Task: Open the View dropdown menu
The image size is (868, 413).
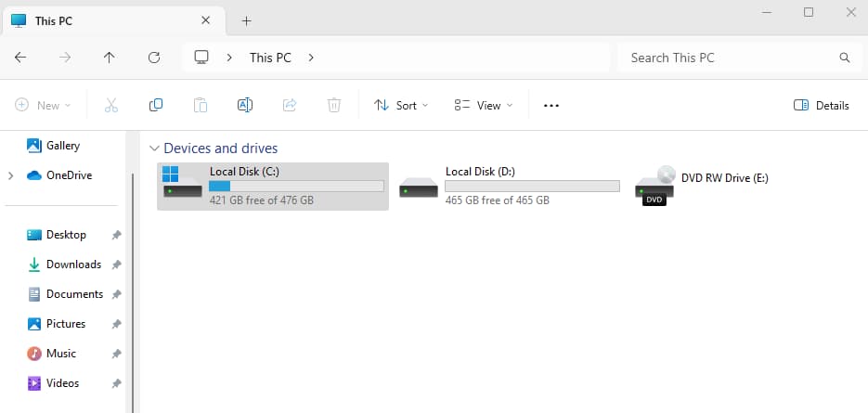Action: [x=484, y=105]
